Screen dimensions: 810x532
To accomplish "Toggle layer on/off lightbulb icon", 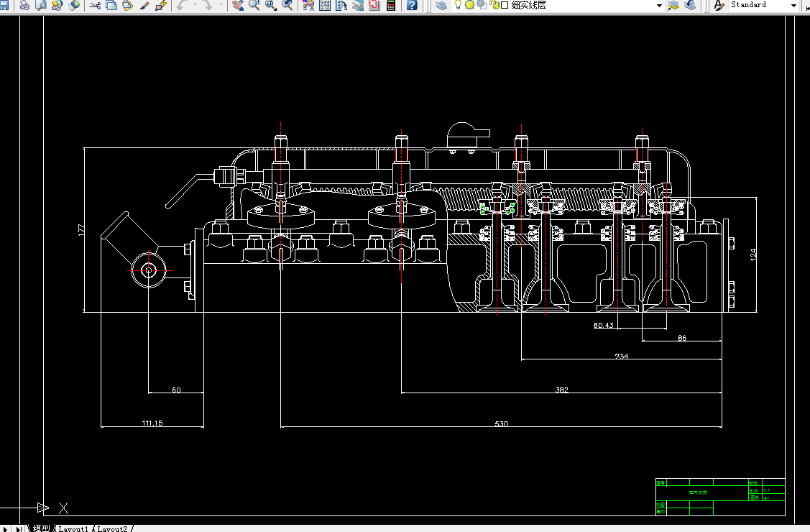I will [458, 5].
